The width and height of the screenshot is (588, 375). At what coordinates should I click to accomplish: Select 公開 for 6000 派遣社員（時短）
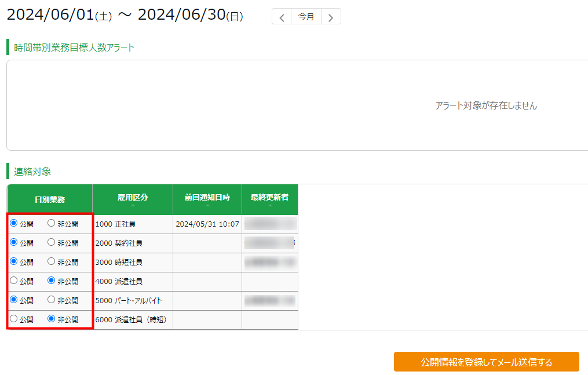[x=14, y=319]
